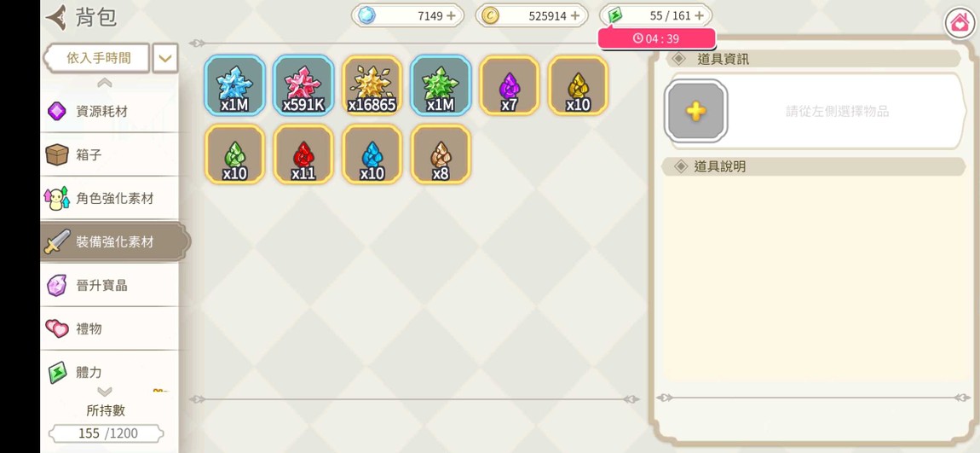The image size is (980, 453).
Task: Open the 依入手時間 sort selector
Action: point(97,58)
